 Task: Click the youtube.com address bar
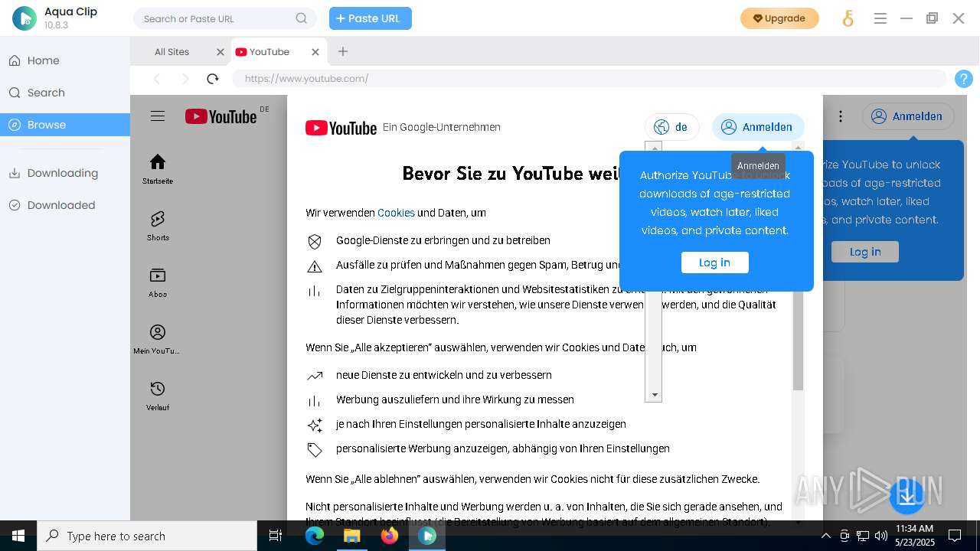[590, 78]
